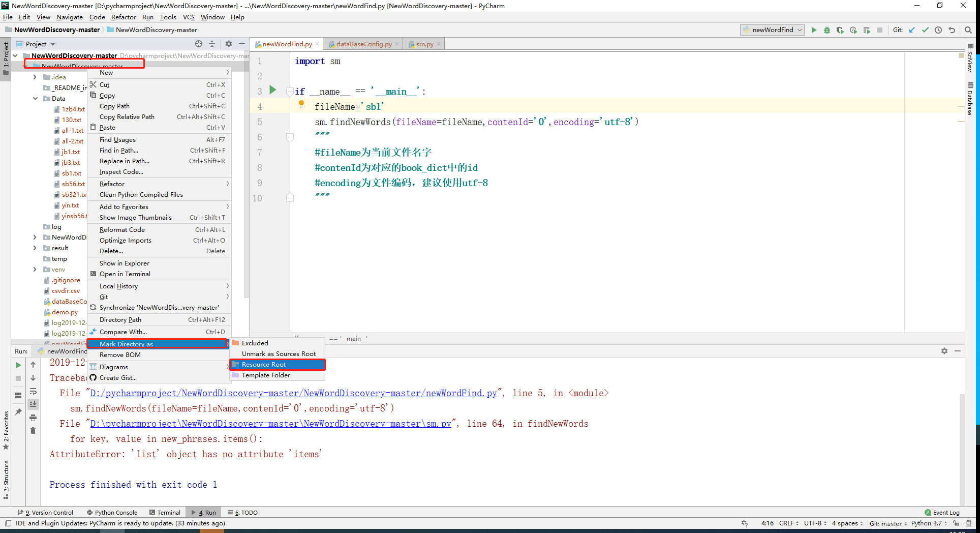Screen dimensions: 980x533
Task: Open the newWordFind run configuration dropdown
Action: click(773, 30)
